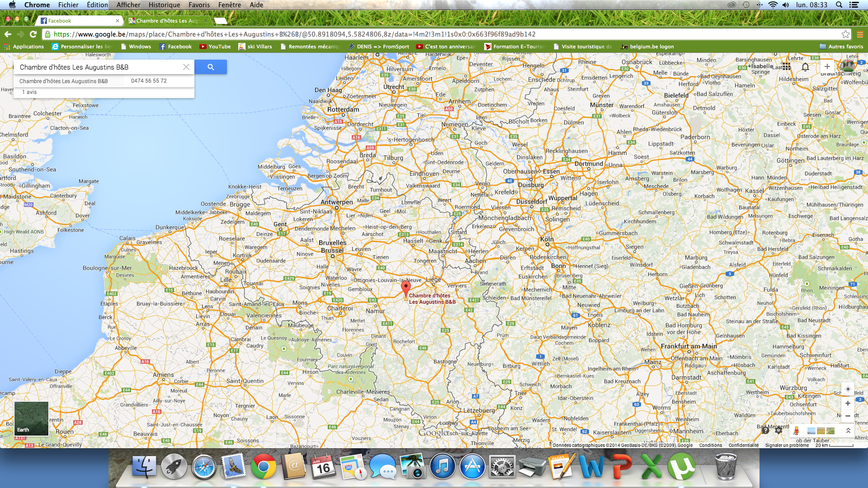Open the Favoris menu

pos(199,5)
